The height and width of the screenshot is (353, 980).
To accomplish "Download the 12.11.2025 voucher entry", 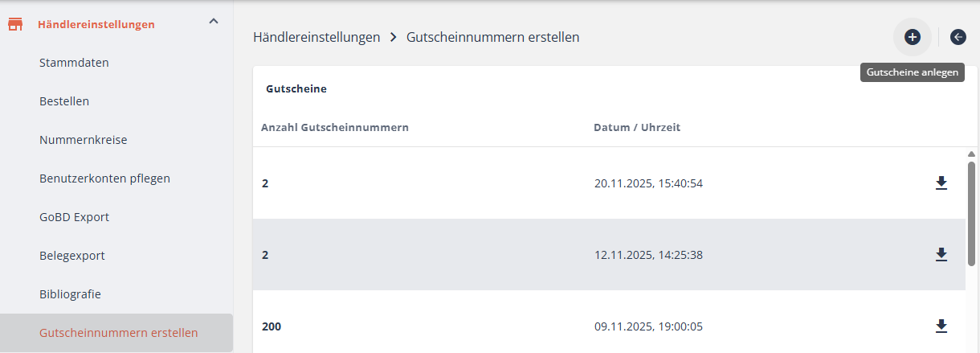I will (941, 255).
